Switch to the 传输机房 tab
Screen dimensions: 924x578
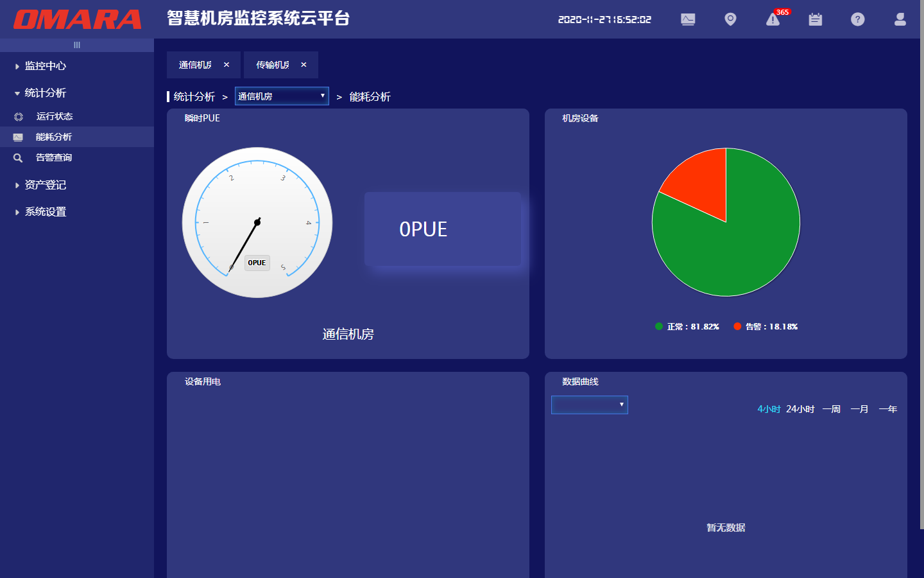click(273, 65)
